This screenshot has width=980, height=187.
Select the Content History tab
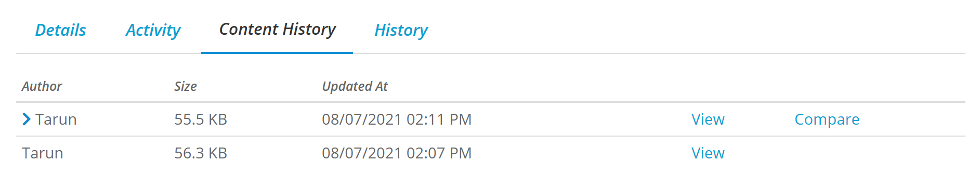click(278, 29)
